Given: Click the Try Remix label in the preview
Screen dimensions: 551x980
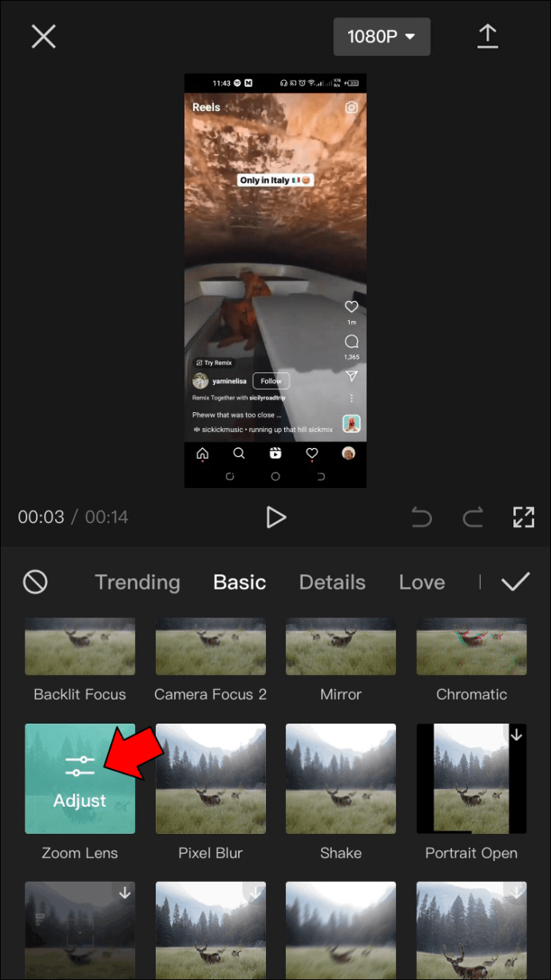Looking at the screenshot, I should (214, 363).
